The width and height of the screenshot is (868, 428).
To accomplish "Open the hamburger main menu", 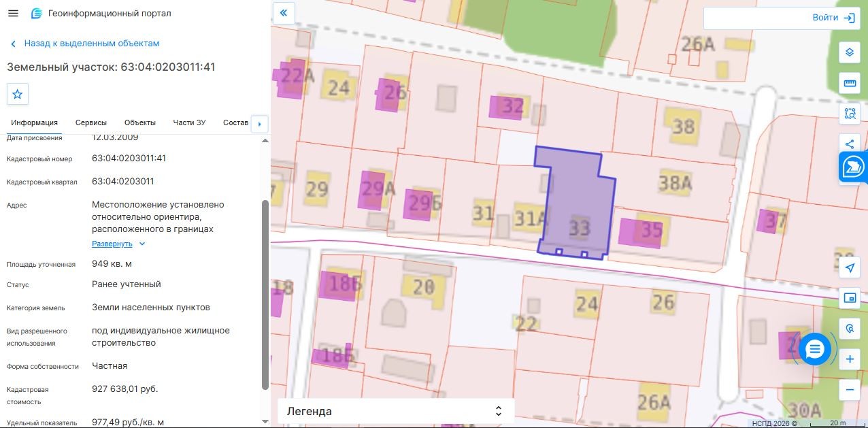I will tap(13, 14).
